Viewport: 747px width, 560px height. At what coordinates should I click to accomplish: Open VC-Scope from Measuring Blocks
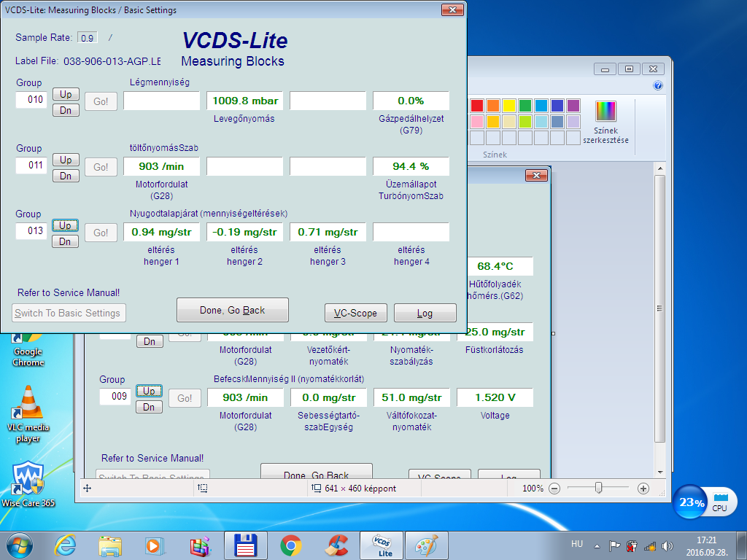coord(356,313)
